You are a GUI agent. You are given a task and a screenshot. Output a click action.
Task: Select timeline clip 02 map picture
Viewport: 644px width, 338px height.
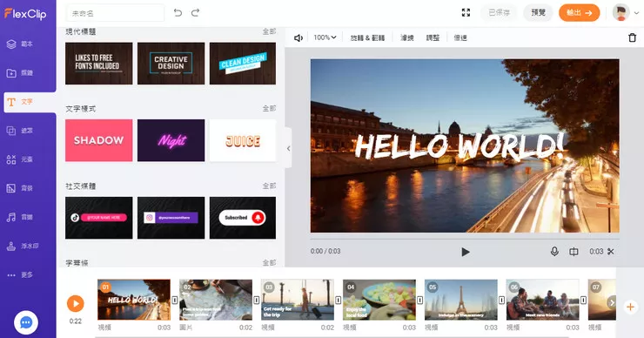click(x=216, y=300)
